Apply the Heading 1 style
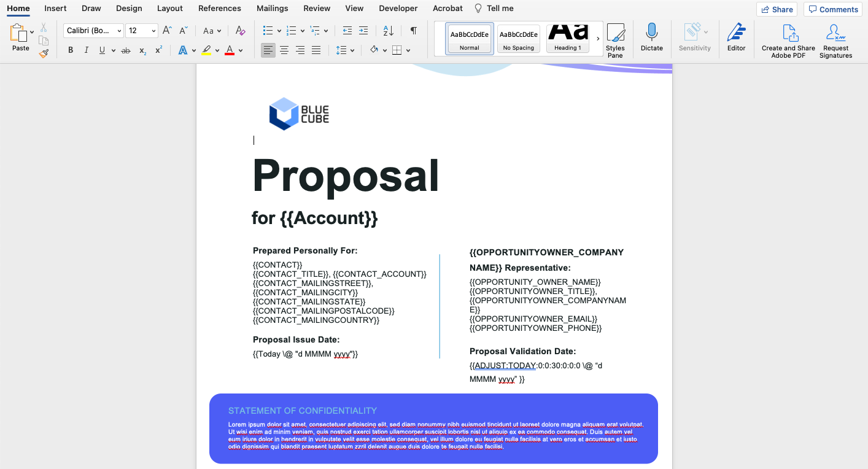 pos(568,39)
